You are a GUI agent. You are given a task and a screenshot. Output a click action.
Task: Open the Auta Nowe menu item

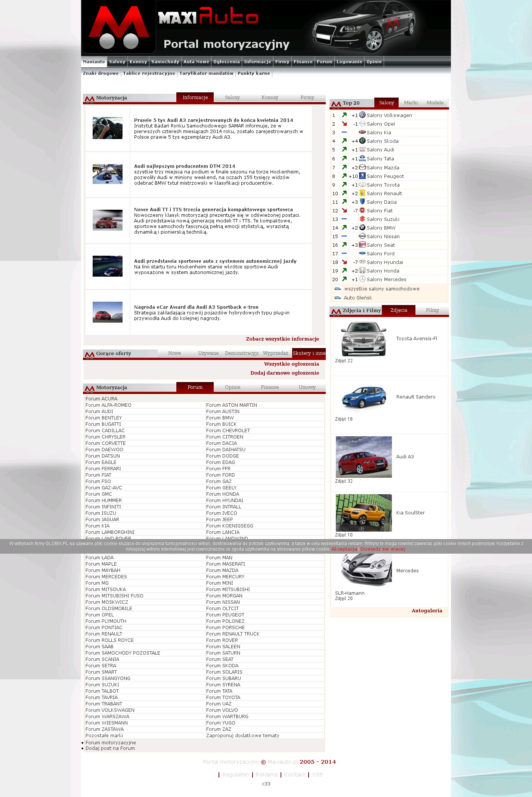(x=197, y=62)
